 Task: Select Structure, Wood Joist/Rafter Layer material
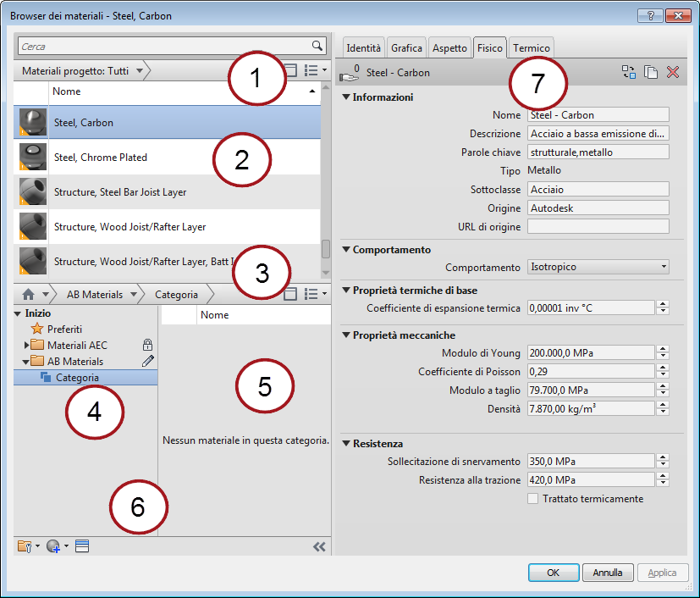(167, 226)
